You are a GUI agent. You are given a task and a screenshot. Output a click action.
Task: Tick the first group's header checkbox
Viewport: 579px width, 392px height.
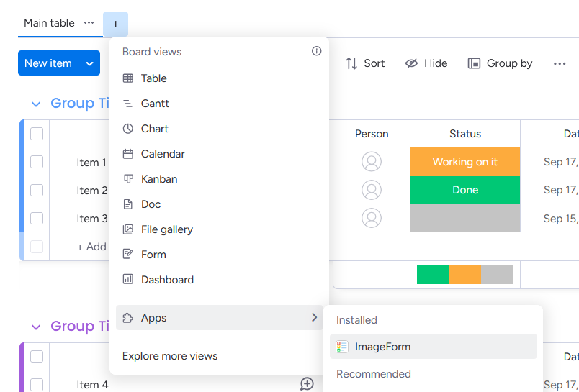[x=37, y=134]
